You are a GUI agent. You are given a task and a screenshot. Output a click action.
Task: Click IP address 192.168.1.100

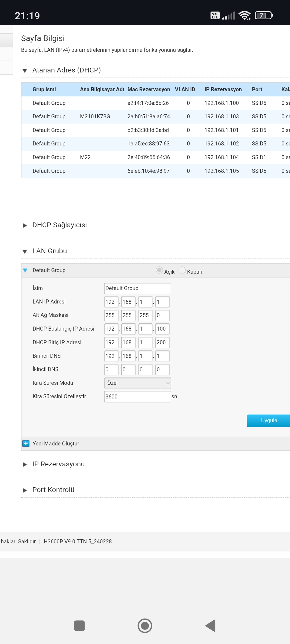(x=222, y=103)
